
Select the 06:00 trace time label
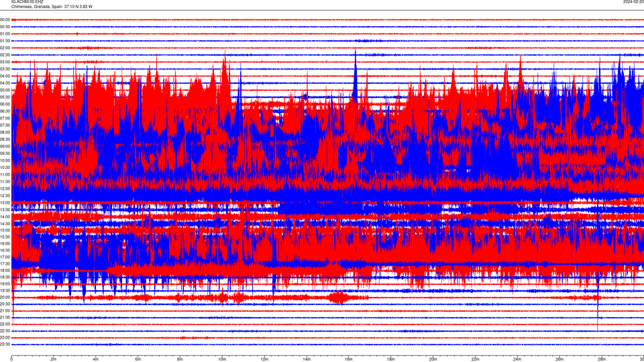click(x=5, y=105)
